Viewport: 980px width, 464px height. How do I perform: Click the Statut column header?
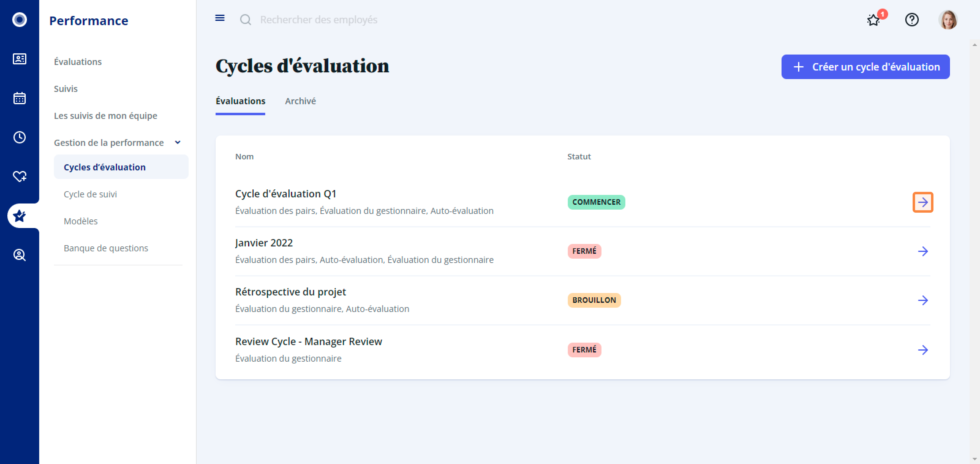(x=579, y=157)
